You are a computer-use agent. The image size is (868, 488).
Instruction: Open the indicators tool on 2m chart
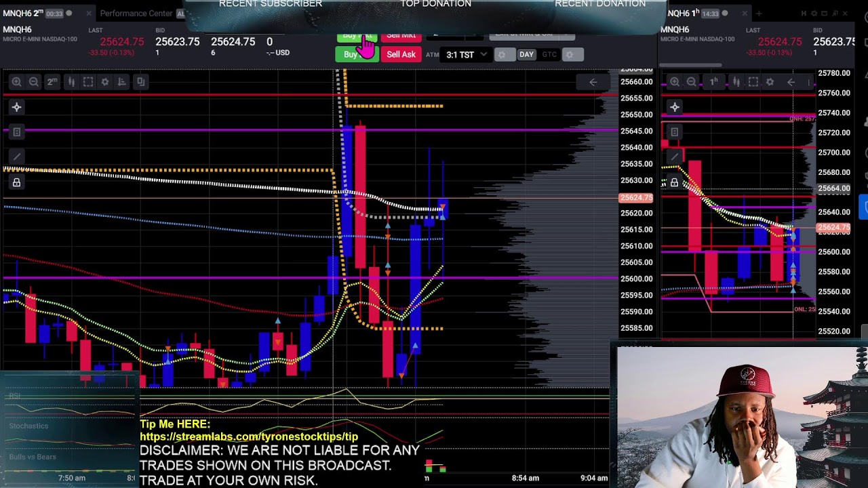click(122, 81)
